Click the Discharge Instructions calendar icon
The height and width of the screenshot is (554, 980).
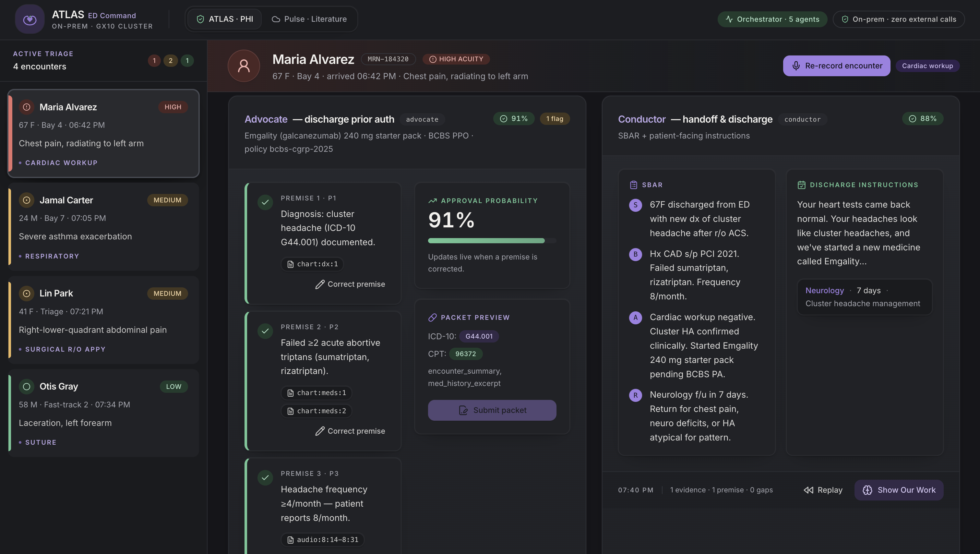pos(801,185)
